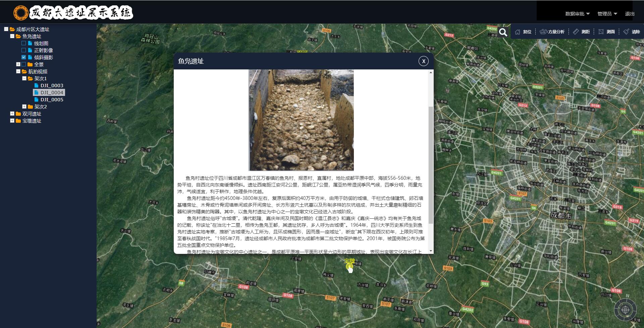Image resolution: width=644 pixels, height=328 pixels.
Task: Click the 双河遗址 folder icon
Action: [18, 114]
